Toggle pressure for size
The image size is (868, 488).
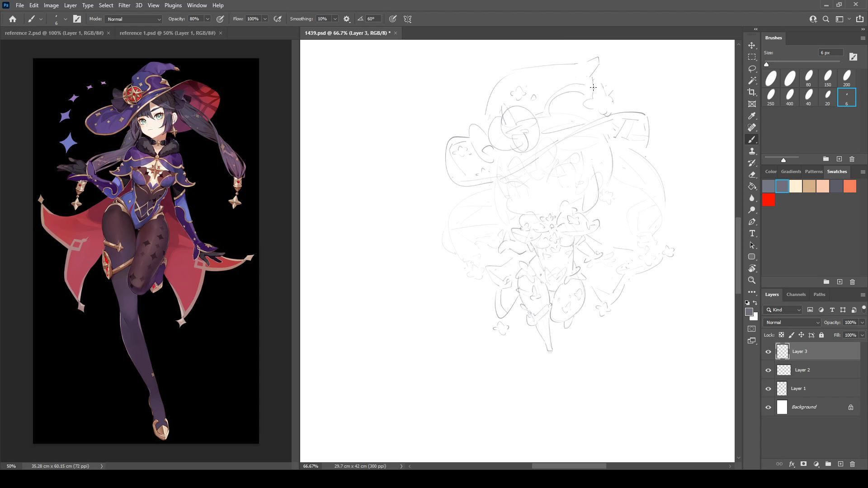click(x=393, y=19)
